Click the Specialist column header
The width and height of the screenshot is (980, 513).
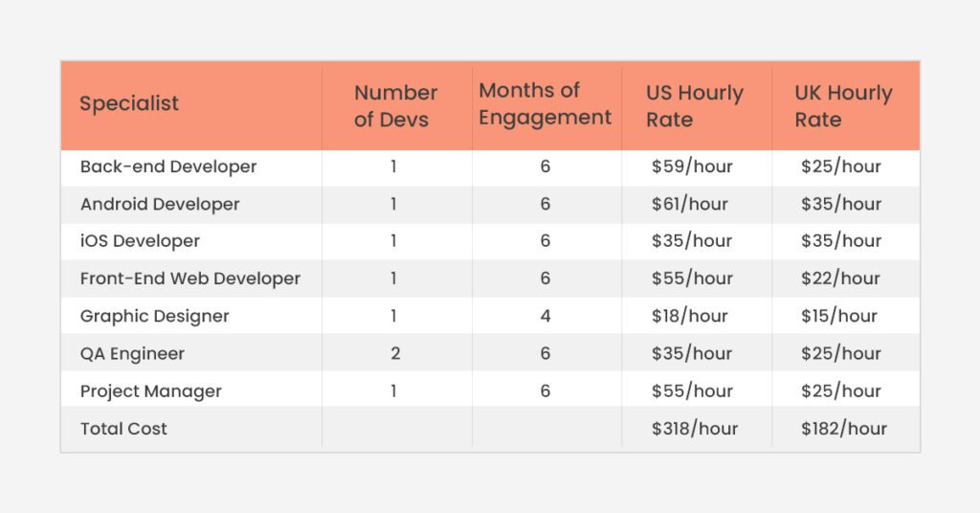click(129, 103)
